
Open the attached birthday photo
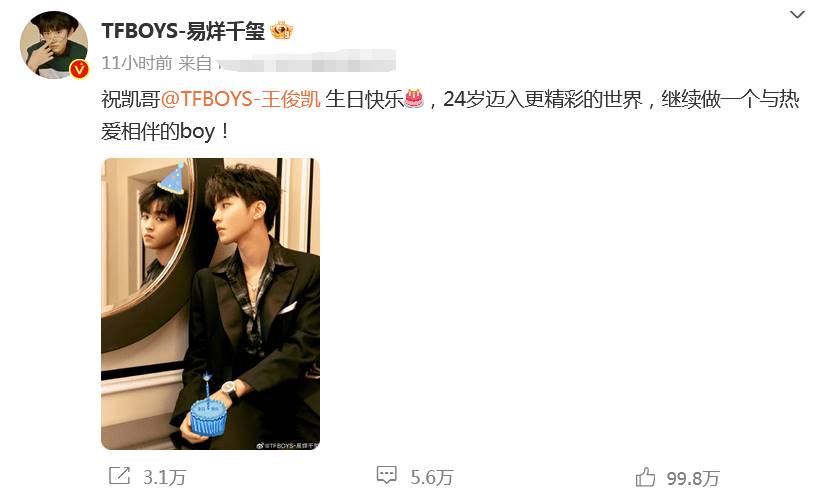coord(210,304)
